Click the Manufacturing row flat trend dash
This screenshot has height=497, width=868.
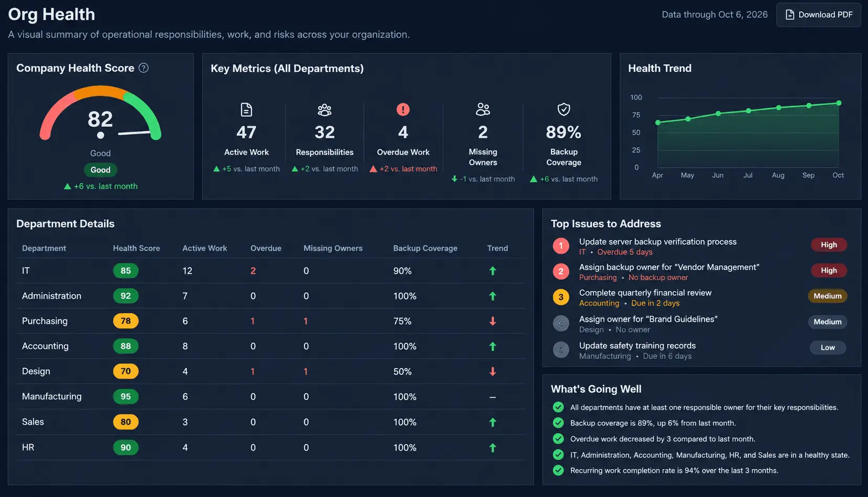click(492, 397)
